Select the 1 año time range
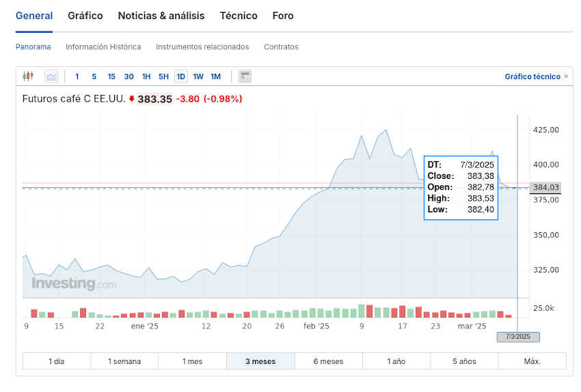Viewport: 581px width, 392px height. pos(396,361)
